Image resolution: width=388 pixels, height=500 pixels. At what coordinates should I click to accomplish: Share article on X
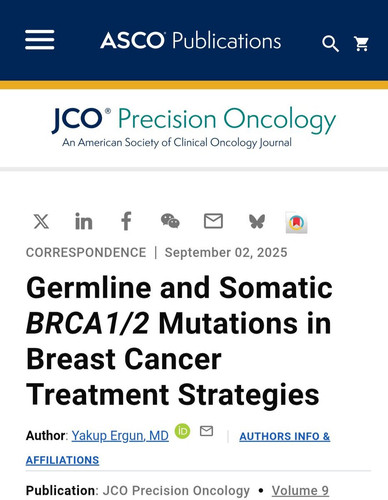[41, 221]
